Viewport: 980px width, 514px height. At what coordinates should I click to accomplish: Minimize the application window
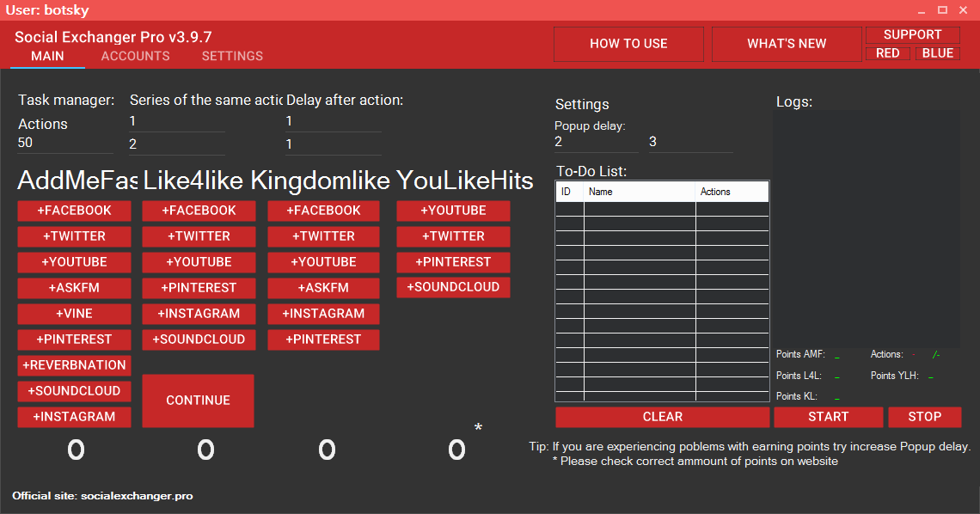tap(922, 10)
